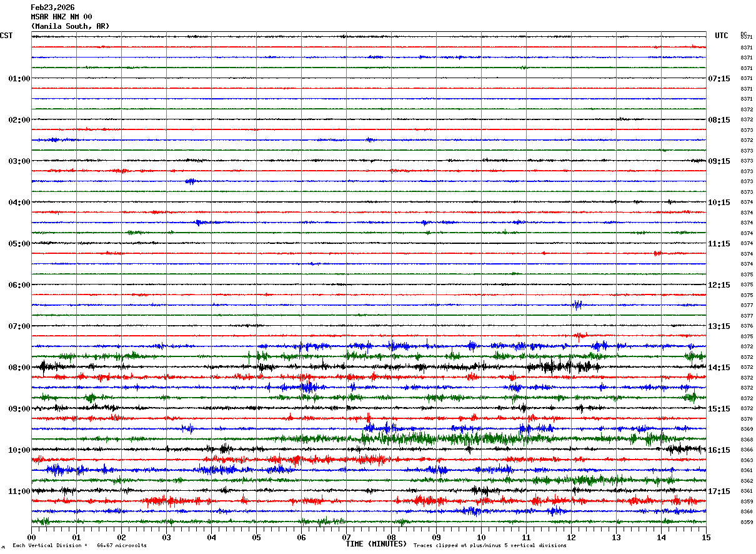Click minute-axis tick label 06

tap(301, 537)
